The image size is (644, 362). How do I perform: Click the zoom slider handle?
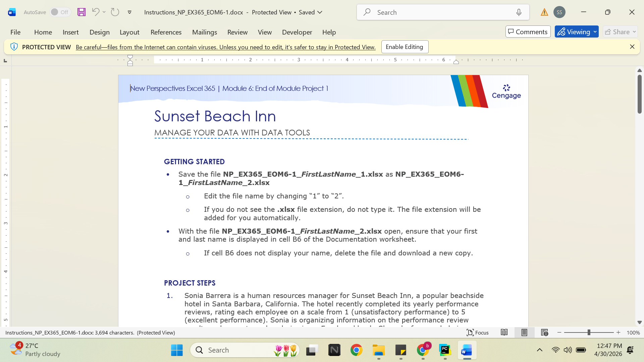589,333
